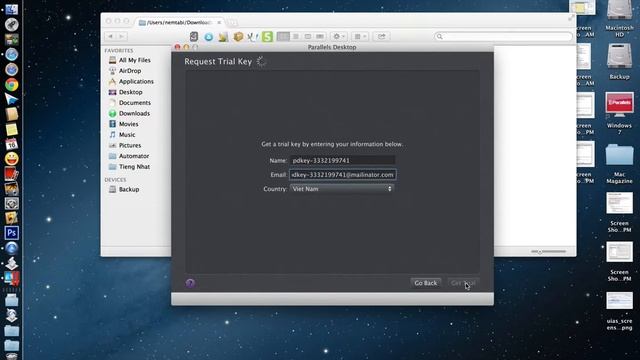Launch Google Chrome from the dock

tap(11, 84)
